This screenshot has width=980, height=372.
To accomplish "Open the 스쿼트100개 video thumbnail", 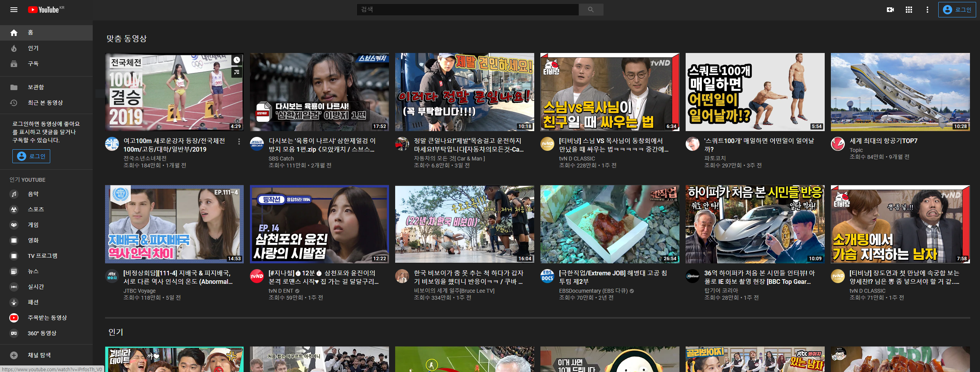I will [x=755, y=92].
